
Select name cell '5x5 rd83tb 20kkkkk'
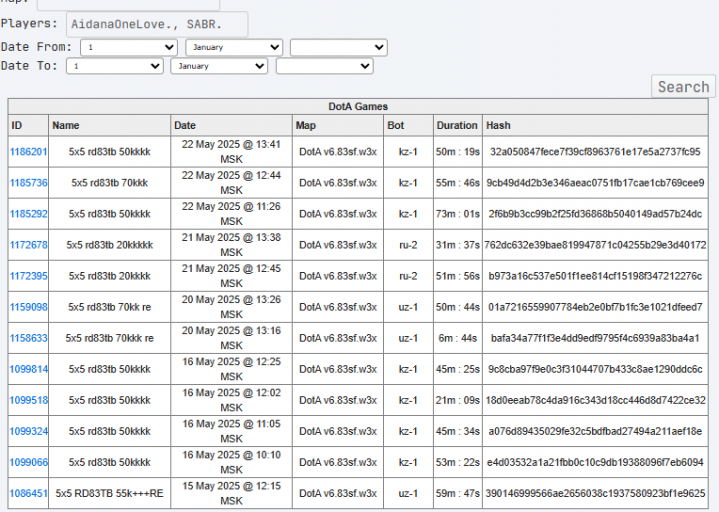point(110,245)
